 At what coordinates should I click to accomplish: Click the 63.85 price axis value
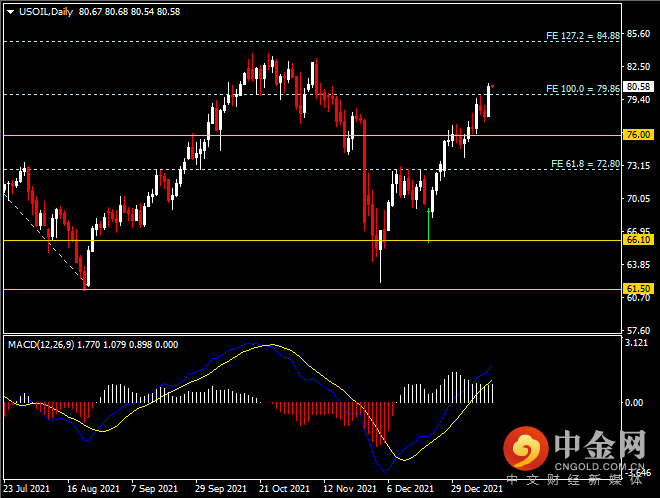pyautogui.click(x=638, y=265)
